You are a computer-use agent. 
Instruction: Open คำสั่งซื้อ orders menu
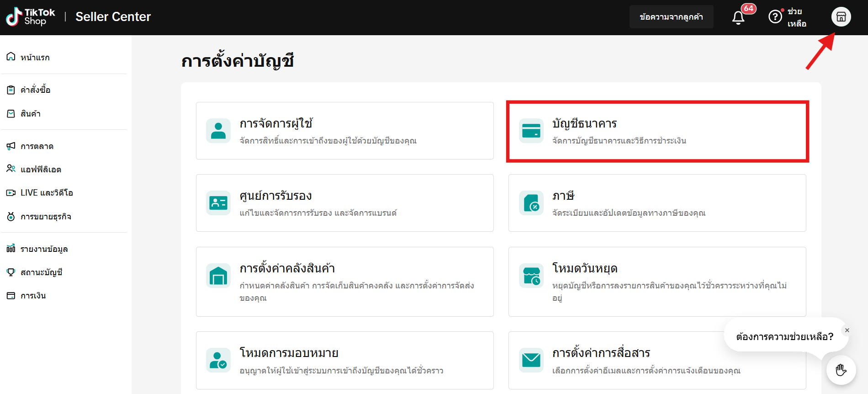(35, 90)
